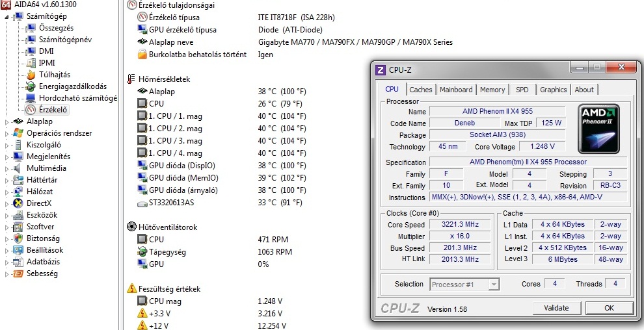The height and width of the screenshot is (330, 644).
Task: Click the AMD Phenom II logo in CPU-Z
Action: pos(598,129)
